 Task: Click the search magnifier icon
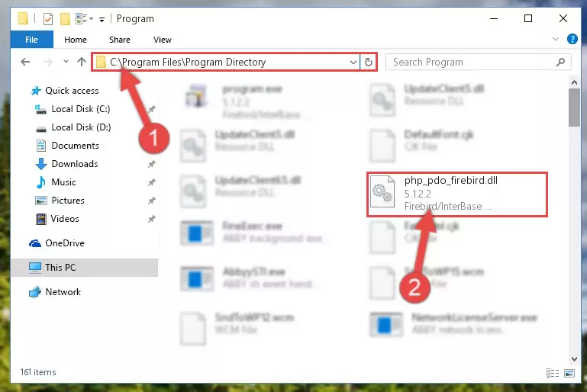[560, 62]
